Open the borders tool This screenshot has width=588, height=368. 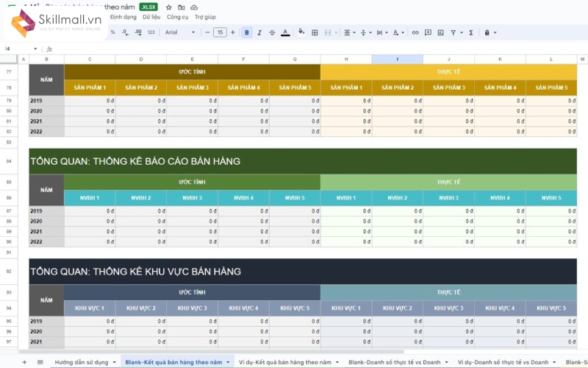315,32
